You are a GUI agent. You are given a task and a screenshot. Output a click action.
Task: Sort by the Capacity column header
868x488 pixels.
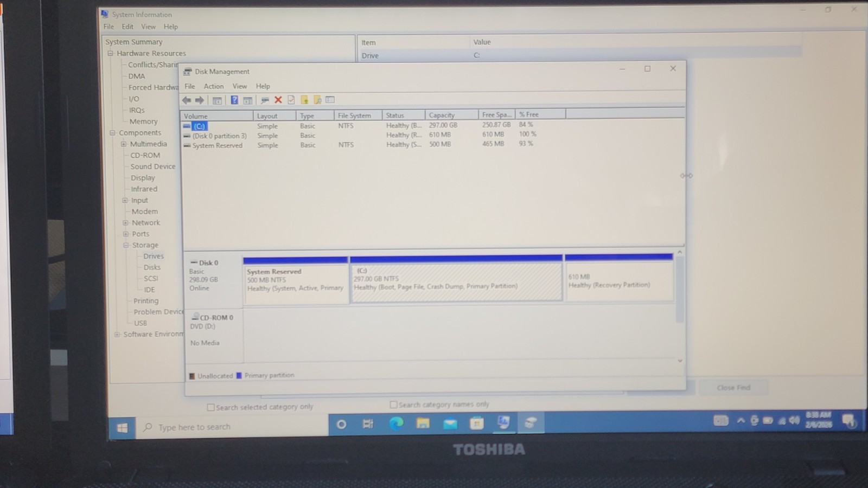point(451,115)
